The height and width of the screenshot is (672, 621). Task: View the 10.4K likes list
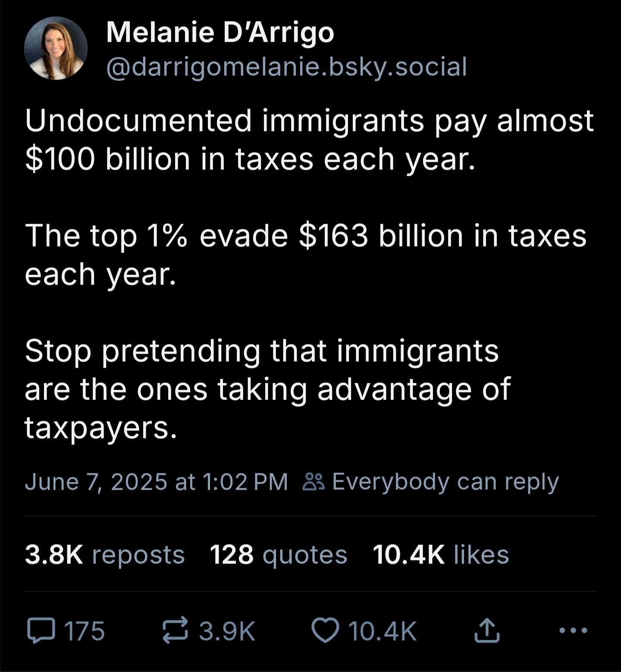point(440,554)
